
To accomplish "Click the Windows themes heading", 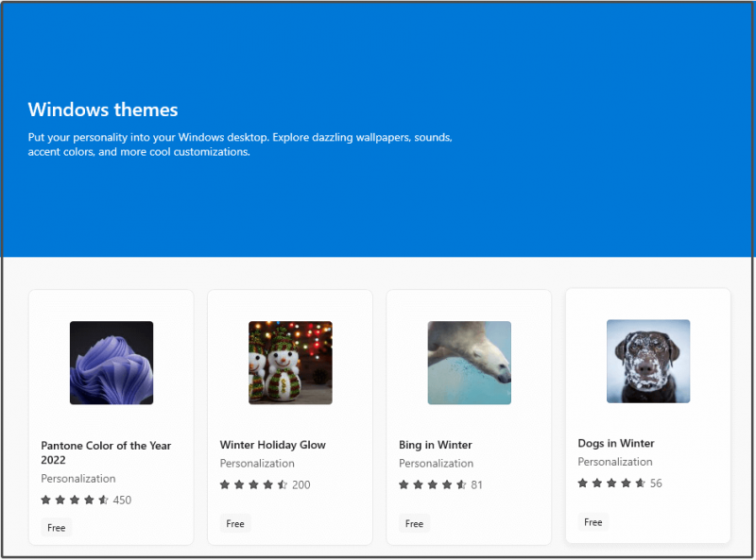I will point(103,110).
